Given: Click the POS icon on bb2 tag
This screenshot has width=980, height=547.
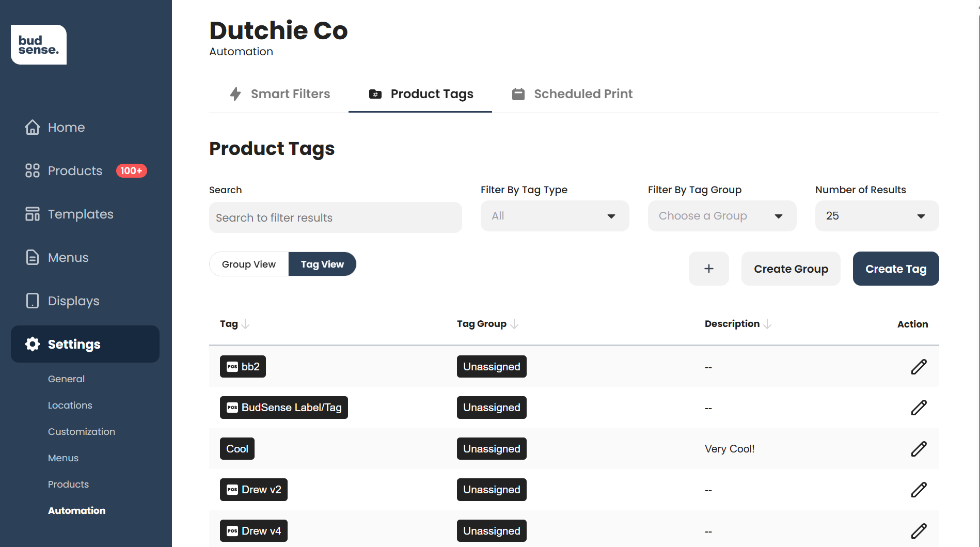Looking at the screenshot, I should (232, 367).
